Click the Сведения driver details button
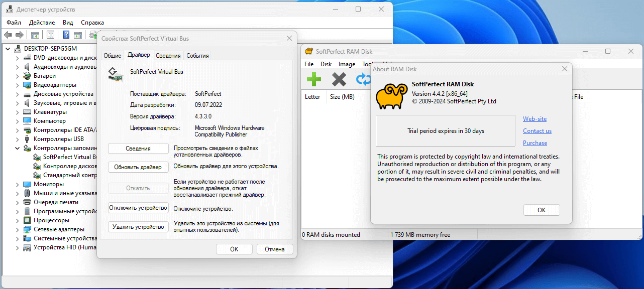 (138, 149)
